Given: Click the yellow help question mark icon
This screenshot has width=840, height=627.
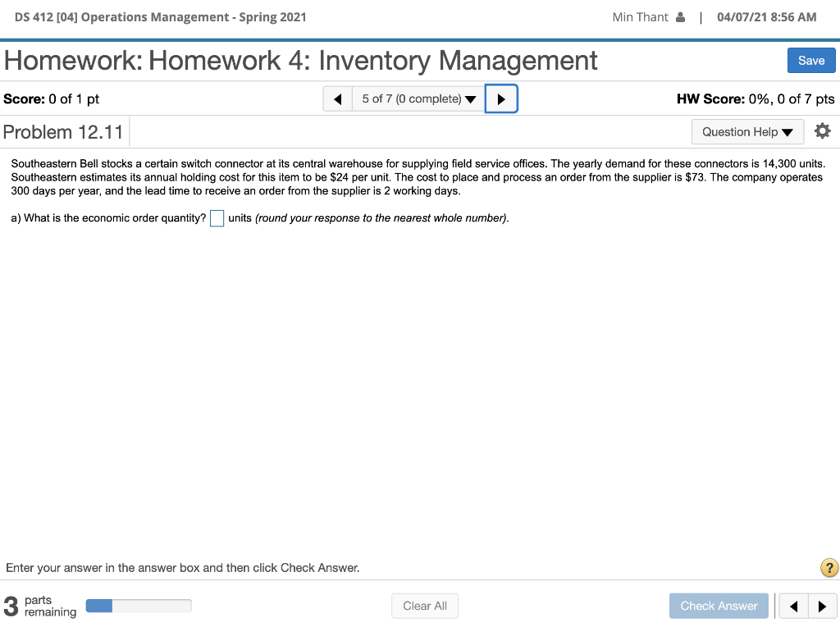Looking at the screenshot, I should coord(829,567).
